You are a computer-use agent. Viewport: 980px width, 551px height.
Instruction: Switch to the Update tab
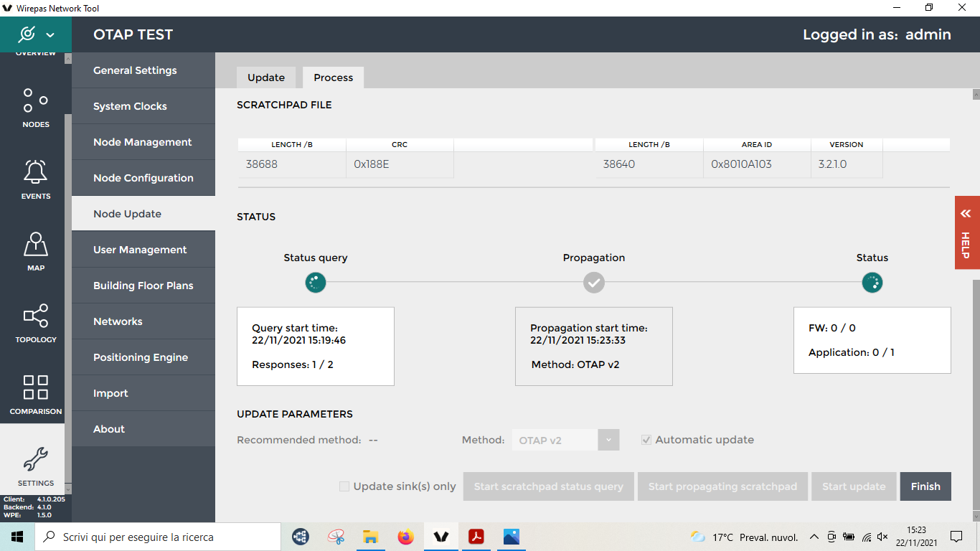coord(266,77)
